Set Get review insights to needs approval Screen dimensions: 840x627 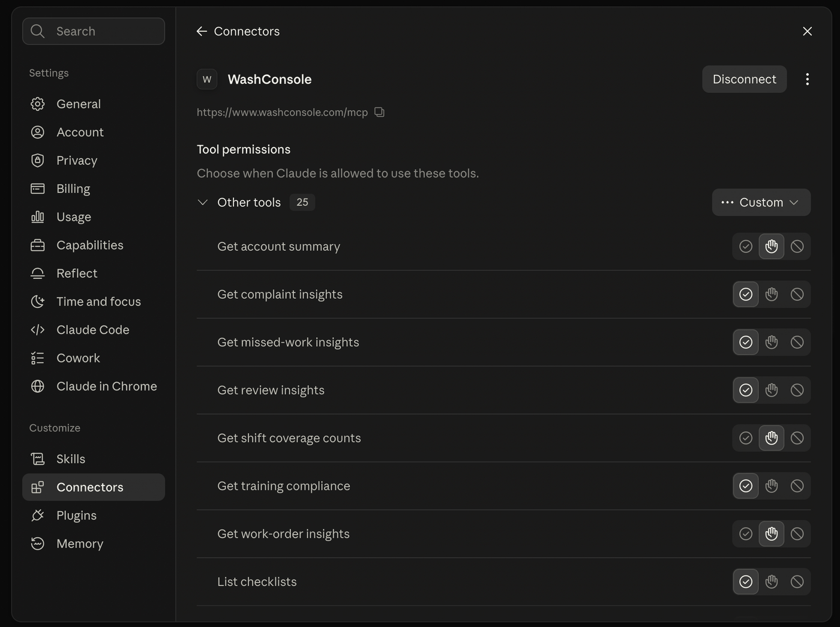pyautogui.click(x=772, y=391)
